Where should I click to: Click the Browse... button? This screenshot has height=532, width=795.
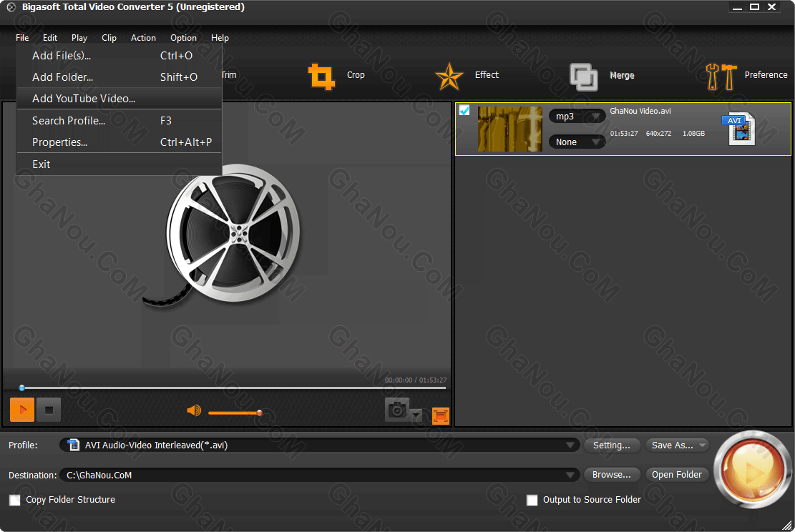[612, 475]
